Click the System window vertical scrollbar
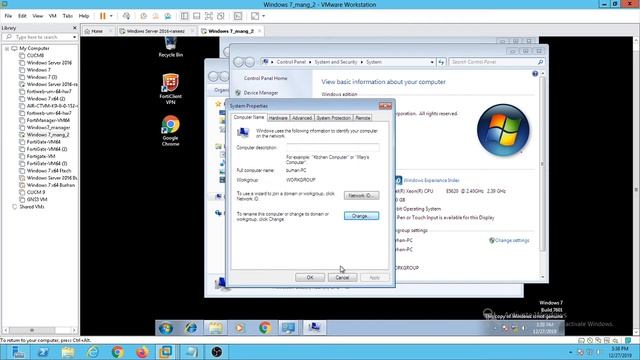This screenshot has height=360, width=640. 542,163
